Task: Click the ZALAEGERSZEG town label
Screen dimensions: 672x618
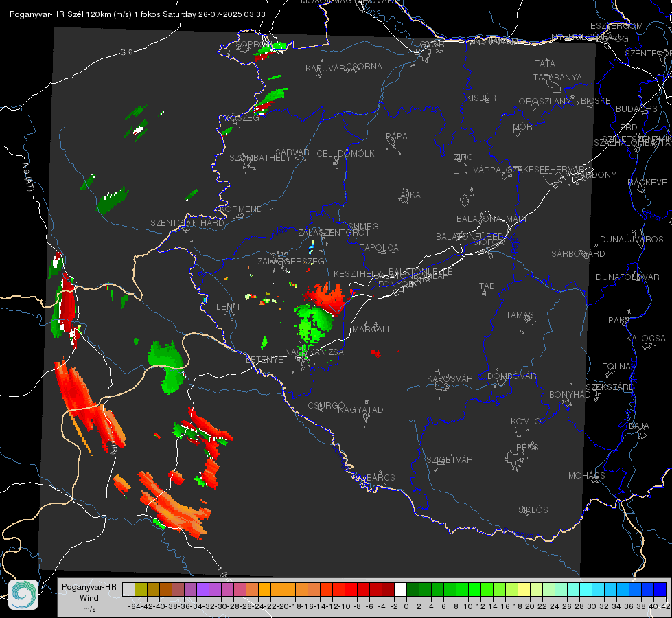Action: [x=290, y=261]
